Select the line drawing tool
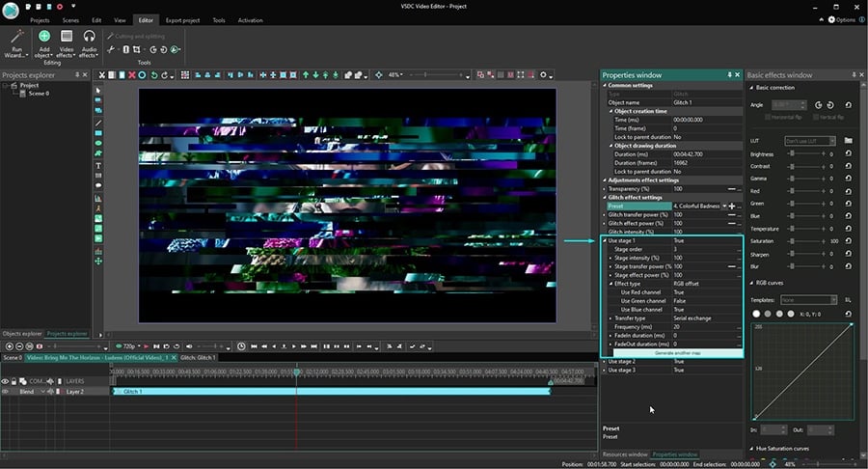The height and width of the screenshot is (469, 868). [x=98, y=123]
